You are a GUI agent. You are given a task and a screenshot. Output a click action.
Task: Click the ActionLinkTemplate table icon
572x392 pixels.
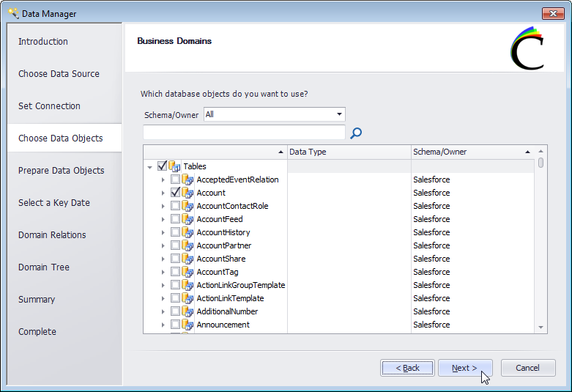[x=188, y=298]
